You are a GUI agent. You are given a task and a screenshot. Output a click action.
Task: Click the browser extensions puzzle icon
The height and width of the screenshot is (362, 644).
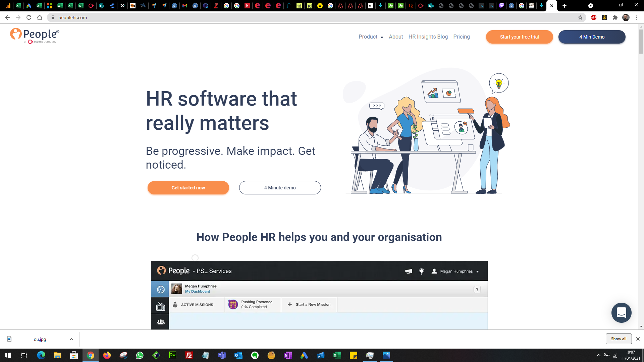pos(615,17)
